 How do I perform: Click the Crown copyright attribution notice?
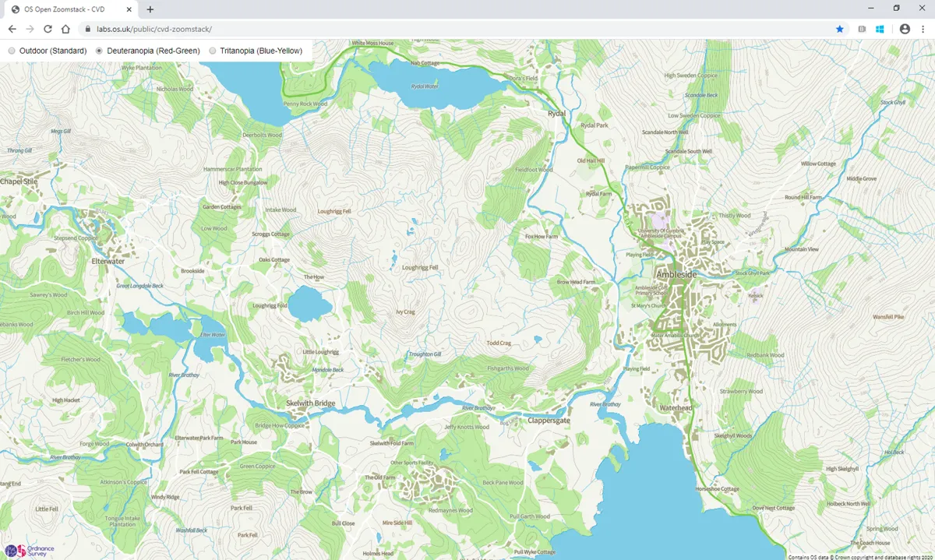861,556
